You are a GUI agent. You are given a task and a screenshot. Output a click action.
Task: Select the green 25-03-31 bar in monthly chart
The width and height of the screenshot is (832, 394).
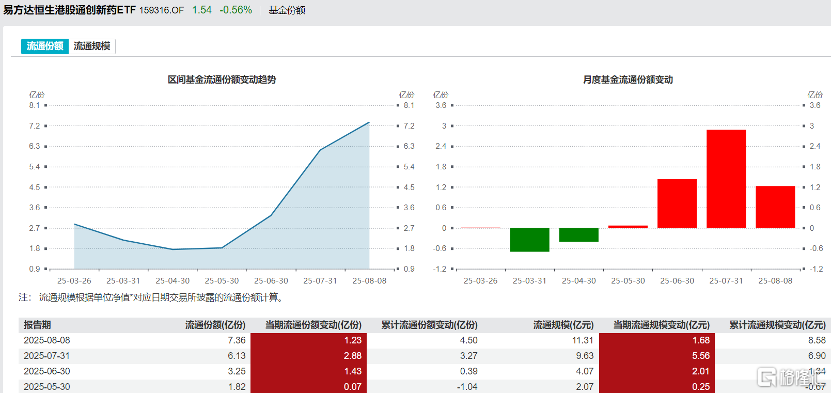tap(530, 240)
